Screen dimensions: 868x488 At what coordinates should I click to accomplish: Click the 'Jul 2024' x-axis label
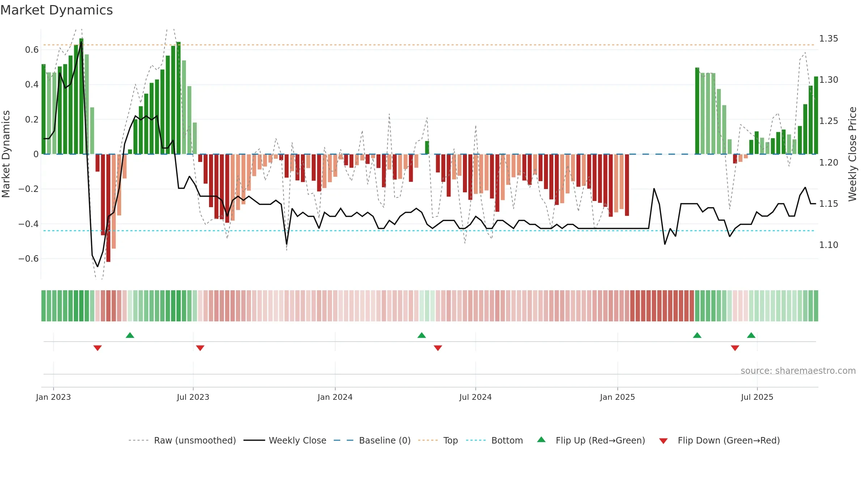coord(476,397)
